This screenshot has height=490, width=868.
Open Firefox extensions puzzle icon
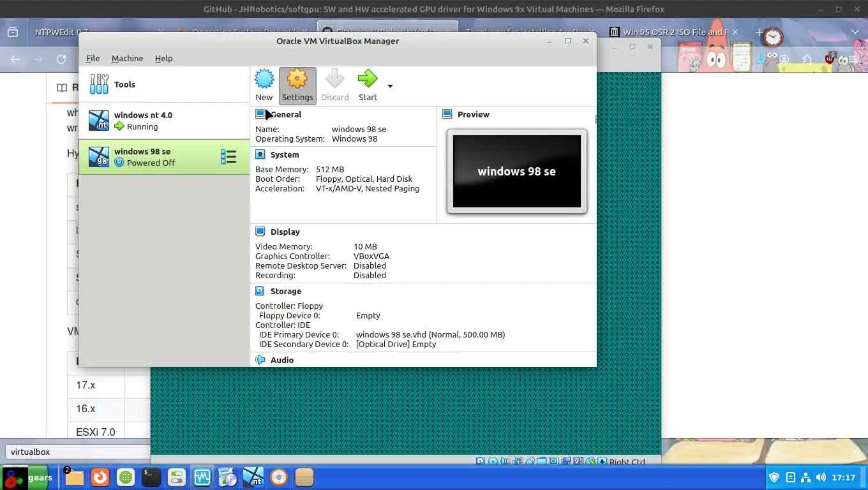(807, 59)
